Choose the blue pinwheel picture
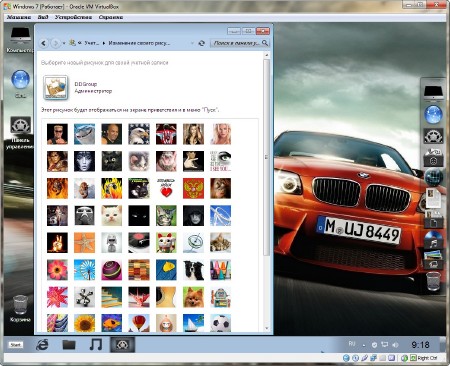Image resolution: width=450 pixels, height=366 pixels. click(x=84, y=270)
